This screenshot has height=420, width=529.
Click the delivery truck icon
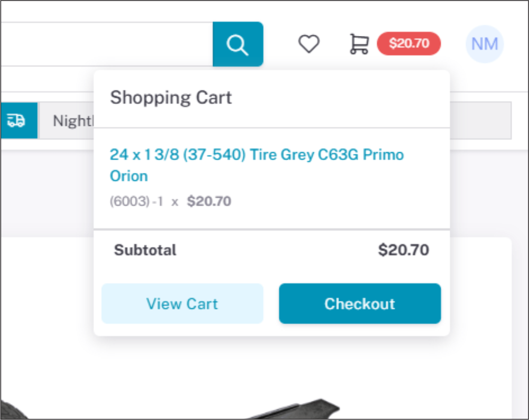click(17, 120)
